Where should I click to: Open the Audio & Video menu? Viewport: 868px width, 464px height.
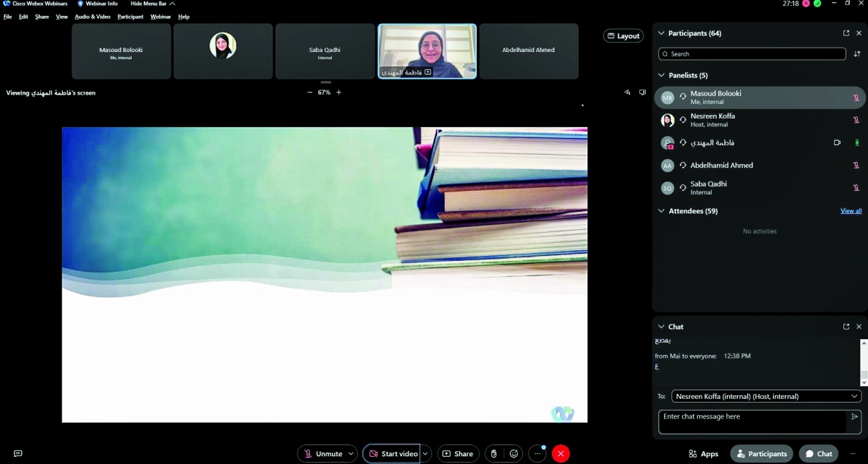pyautogui.click(x=93, y=17)
